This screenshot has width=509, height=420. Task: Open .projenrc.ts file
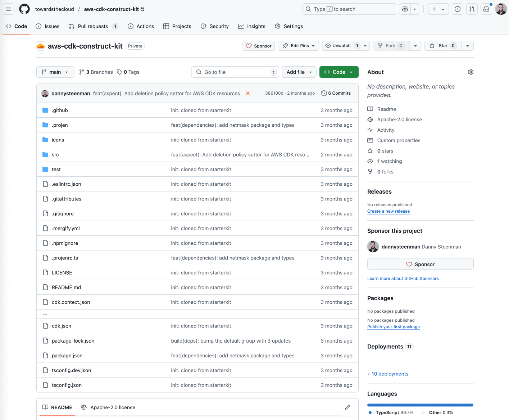pos(65,258)
